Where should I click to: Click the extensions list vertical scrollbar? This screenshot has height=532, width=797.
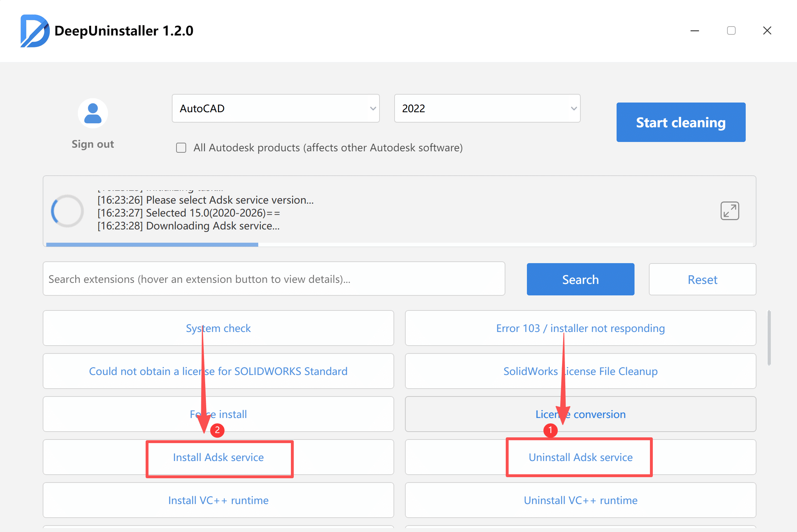(x=769, y=338)
